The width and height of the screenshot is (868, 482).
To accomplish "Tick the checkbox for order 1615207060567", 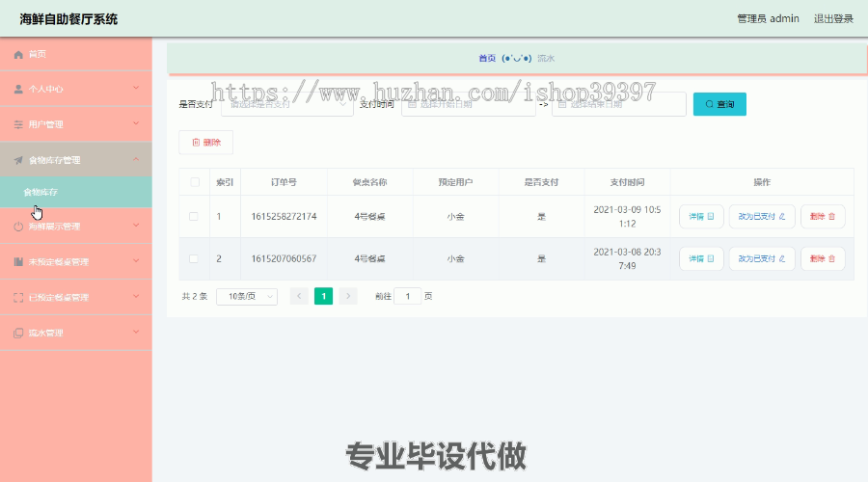I will point(194,258).
